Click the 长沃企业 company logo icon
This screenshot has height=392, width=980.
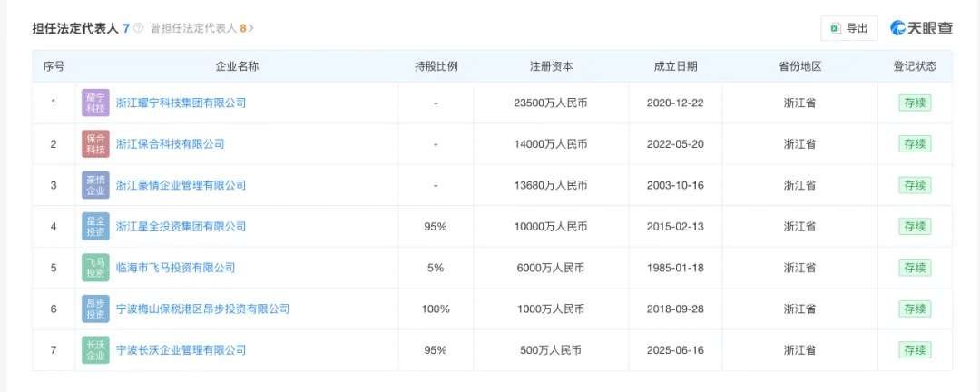[x=95, y=350]
